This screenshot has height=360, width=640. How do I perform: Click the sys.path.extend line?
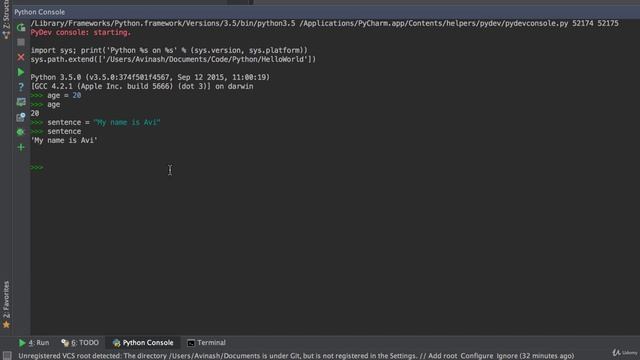point(173,60)
